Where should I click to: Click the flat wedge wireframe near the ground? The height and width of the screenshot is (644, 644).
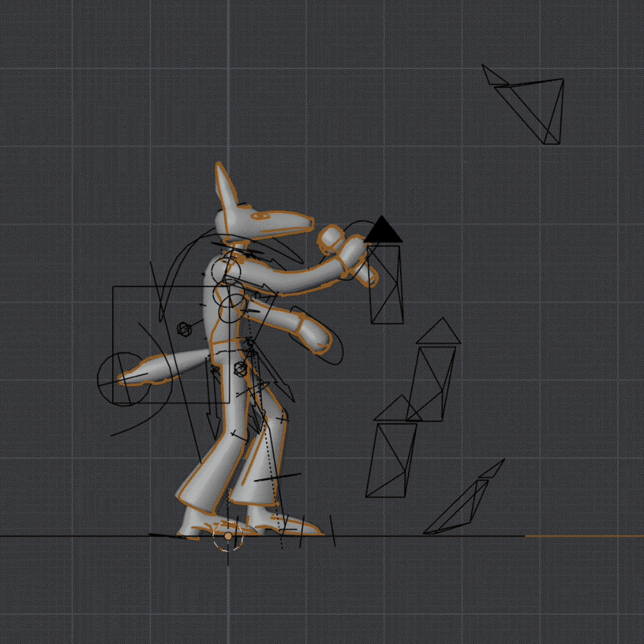coord(464,497)
